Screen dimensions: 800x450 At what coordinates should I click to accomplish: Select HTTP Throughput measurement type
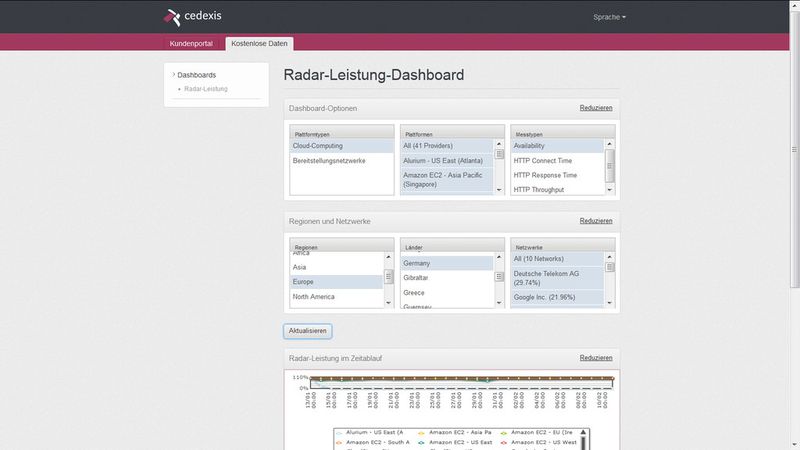[x=558, y=189]
